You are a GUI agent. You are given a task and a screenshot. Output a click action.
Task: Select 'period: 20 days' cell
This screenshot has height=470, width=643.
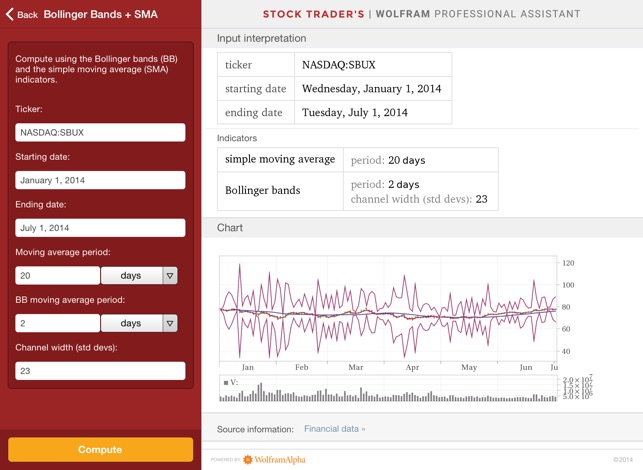(421, 160)
